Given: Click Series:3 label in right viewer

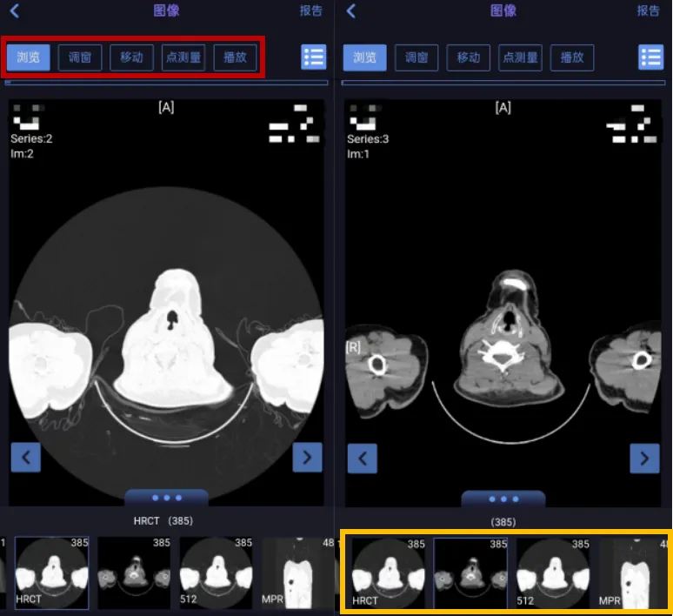Looking at the screenshot, I should point(368,139).
